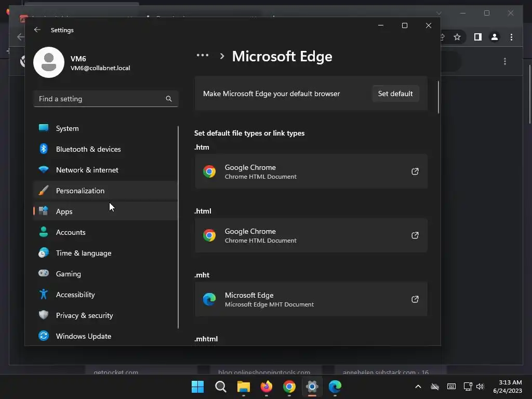The width and height of the screenshot is (532, 399).
Task: Select the Personalization category
Action: point(105,191)
